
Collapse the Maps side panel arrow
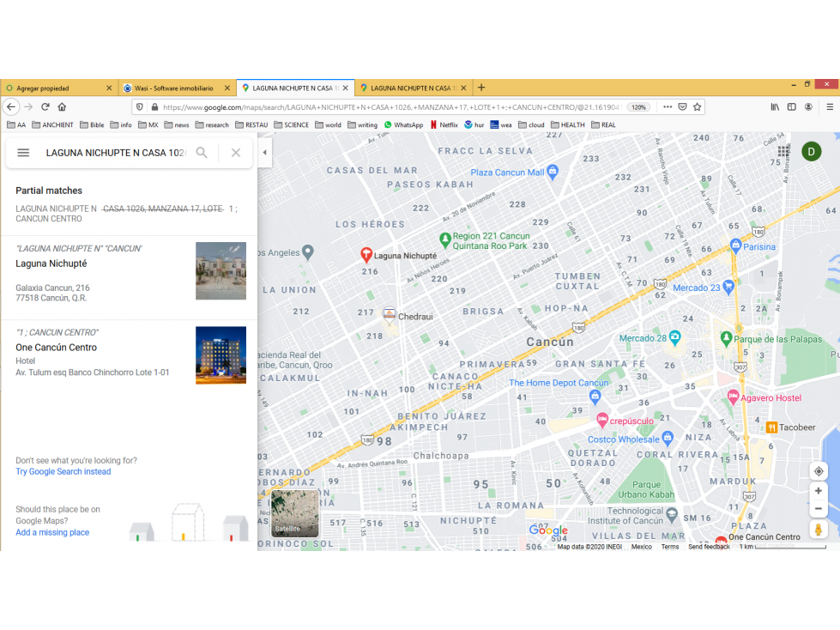[x=264, y=153]
